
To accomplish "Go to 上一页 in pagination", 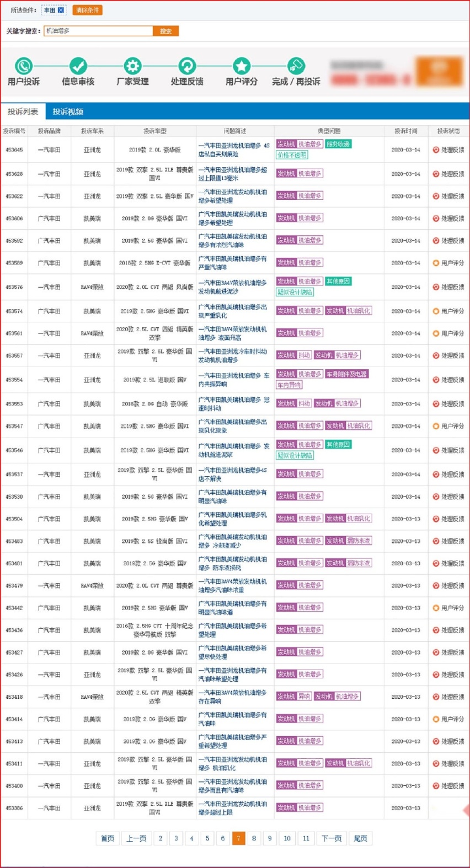I will pyautogui.click(x=136, y=838).
